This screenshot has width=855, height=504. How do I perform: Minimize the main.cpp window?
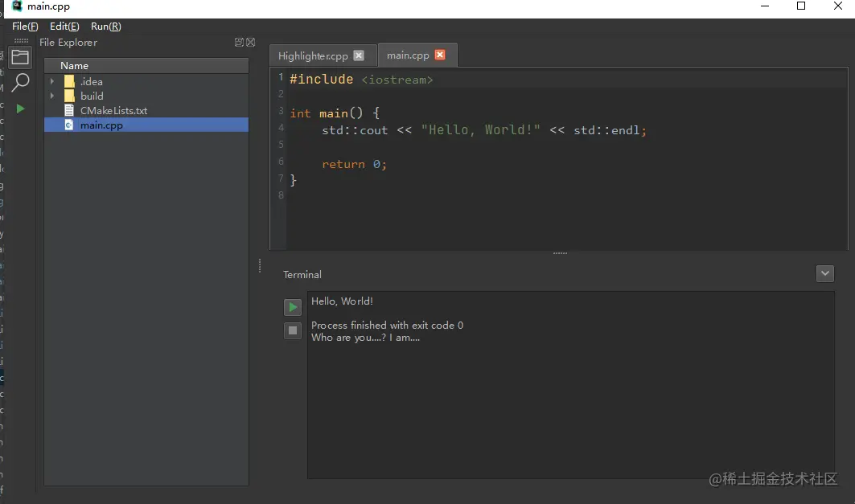coord(765,6)
